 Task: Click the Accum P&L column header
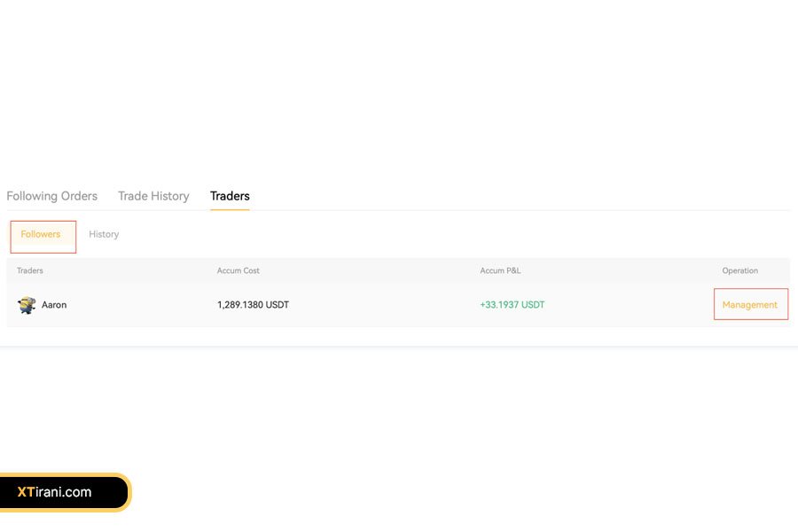(500, 270)
